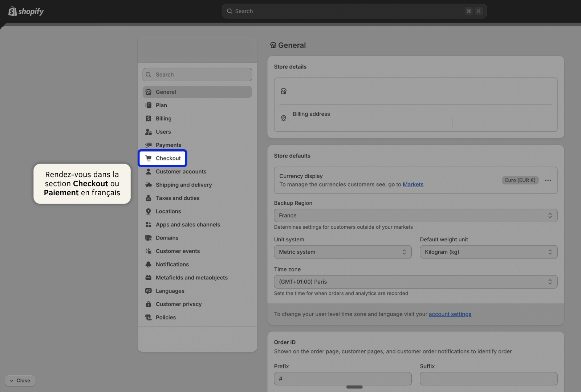Click the Shopify logo in top bar
Screen dimensions: 581x392
26,11
